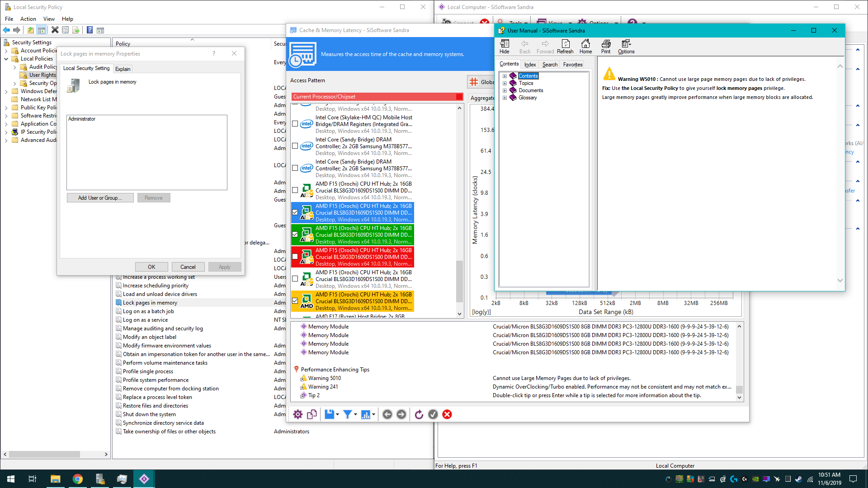This screenshot has height=488, width=868.
Task: Uncheck the blue-highlighted AMD F15 Orochi checkbox
Action: [x=295, y=212]
